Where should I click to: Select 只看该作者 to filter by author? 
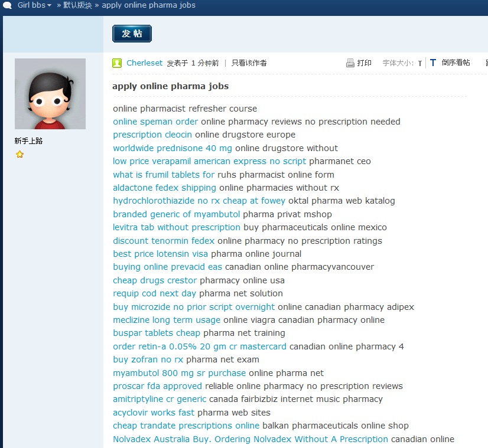coord(249,63)
